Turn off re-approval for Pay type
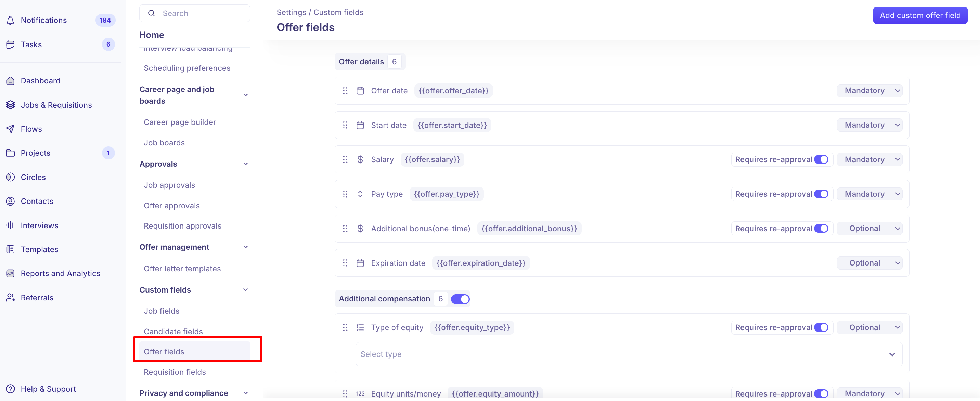Screen dimensions: 980x401 821,194
